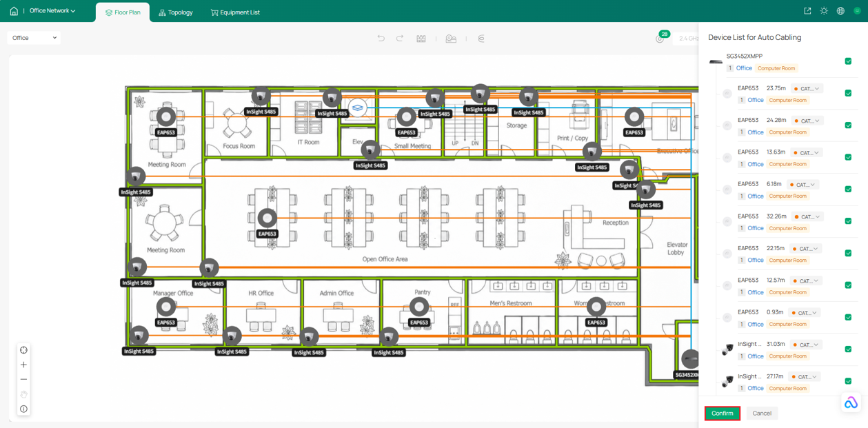Click Computer Room tag in the 12.57m row
Screen dimensions: 868x428
pos(788,292)
